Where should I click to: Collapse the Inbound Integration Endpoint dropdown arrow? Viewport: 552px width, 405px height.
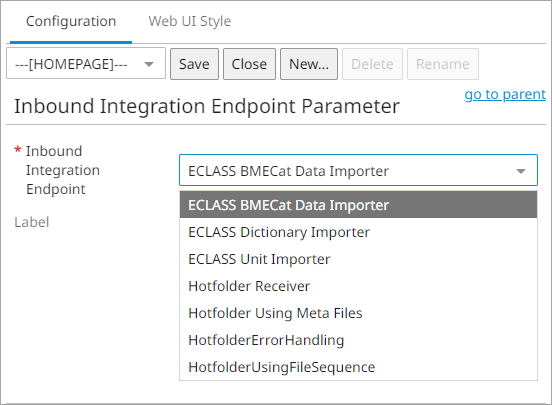pos(521,171)
